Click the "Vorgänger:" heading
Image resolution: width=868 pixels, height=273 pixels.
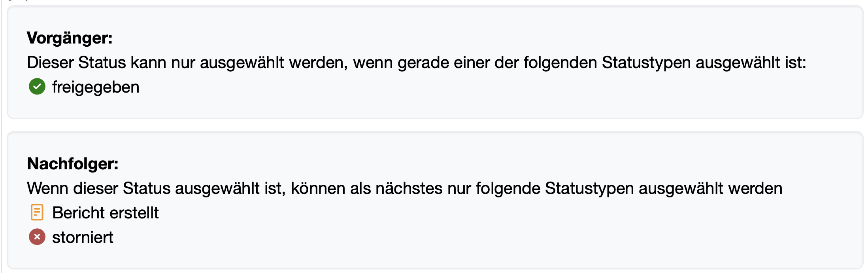point(70,38)
